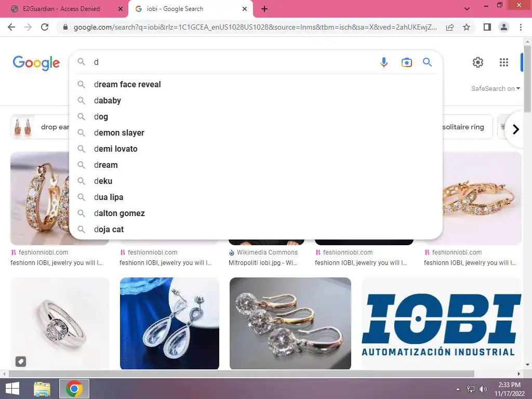Close the E2Guardian tab
This screenshot has height=399, width=532.
pos(121,9)
